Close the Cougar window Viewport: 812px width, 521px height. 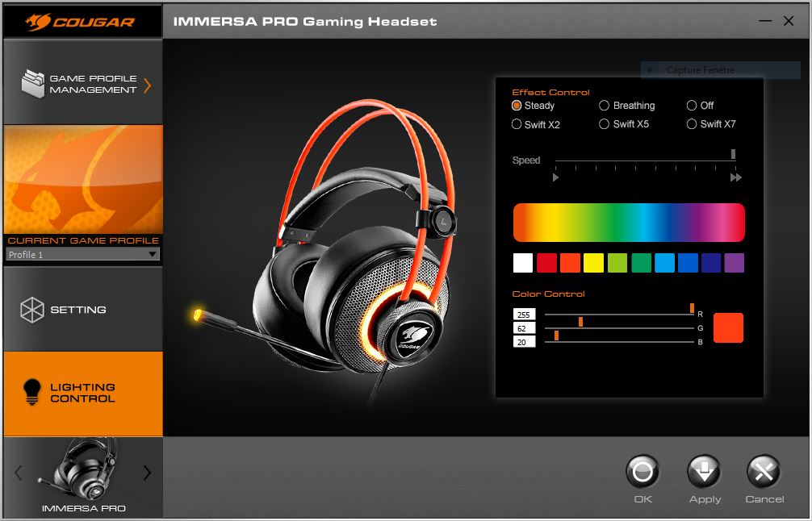(789, 21)
